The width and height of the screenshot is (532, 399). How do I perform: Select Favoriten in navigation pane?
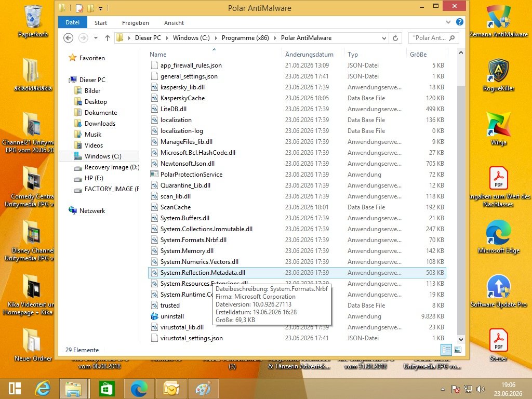[92, 58]
